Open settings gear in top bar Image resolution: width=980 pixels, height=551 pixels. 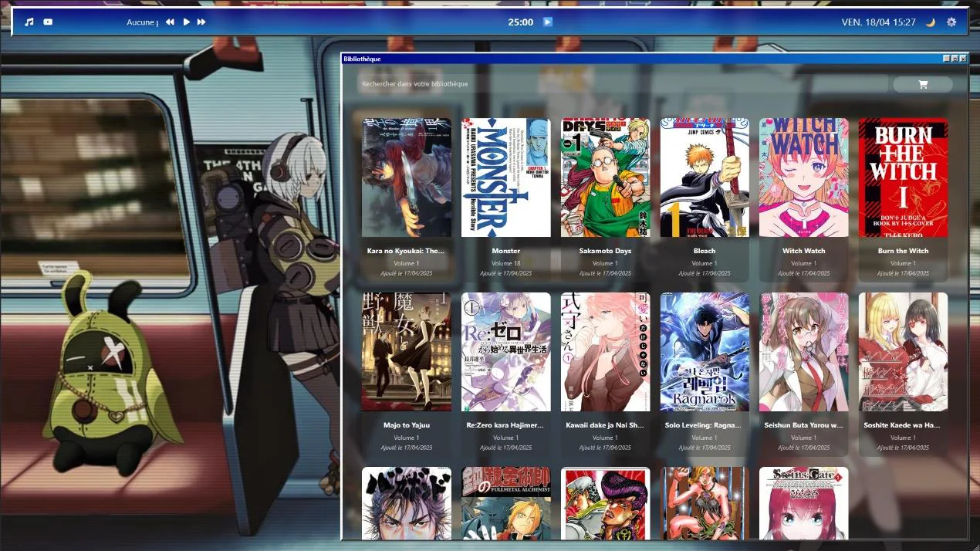pyautogui.click(x=951, y=22)
